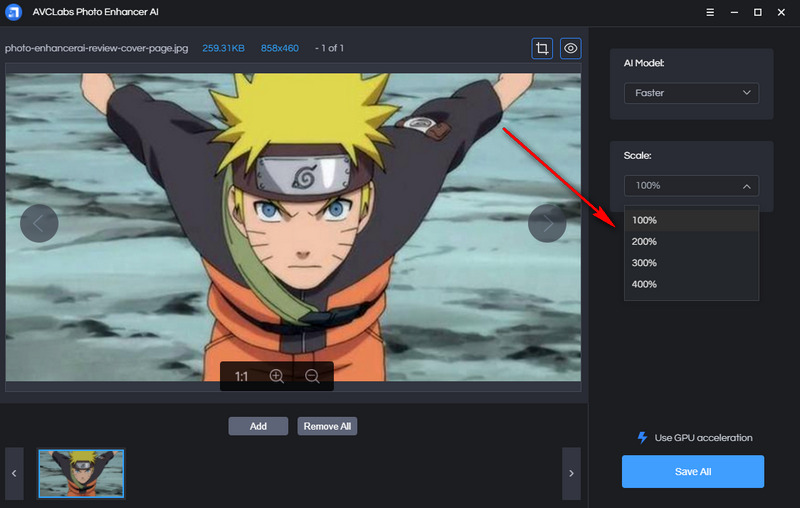Click the AVCLabs app logo icon
The width and height of the screenshot is (800, 508).
(14, 12)
